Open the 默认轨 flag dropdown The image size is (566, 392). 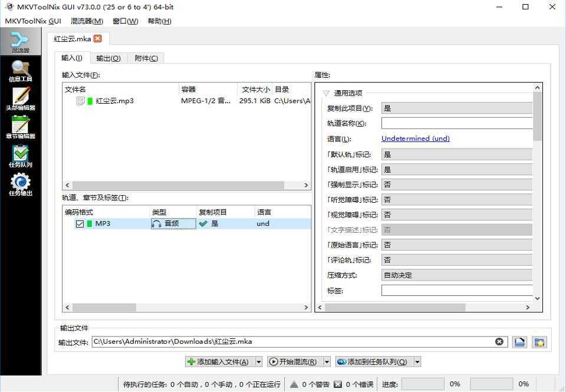456,154
